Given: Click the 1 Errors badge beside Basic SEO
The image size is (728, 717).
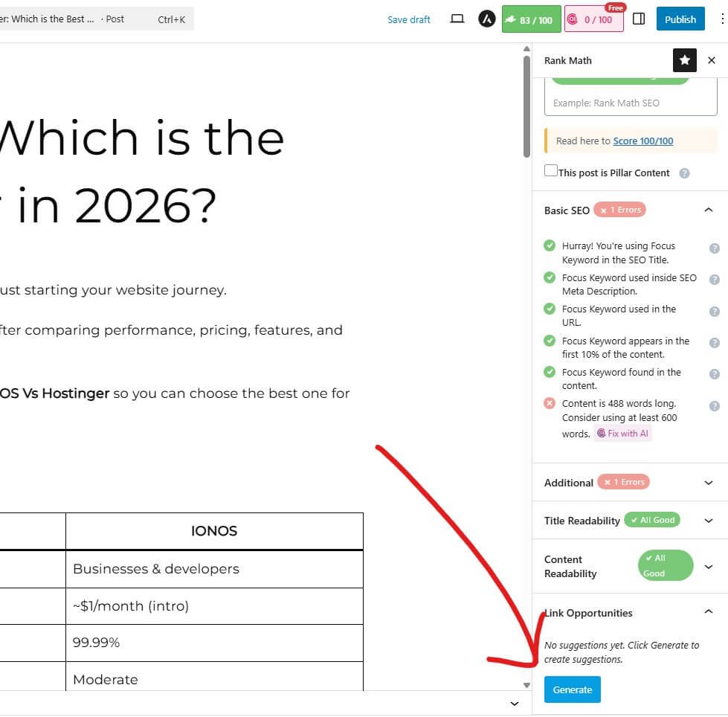Looking at the screenshot, I should (x=620, y=210).
